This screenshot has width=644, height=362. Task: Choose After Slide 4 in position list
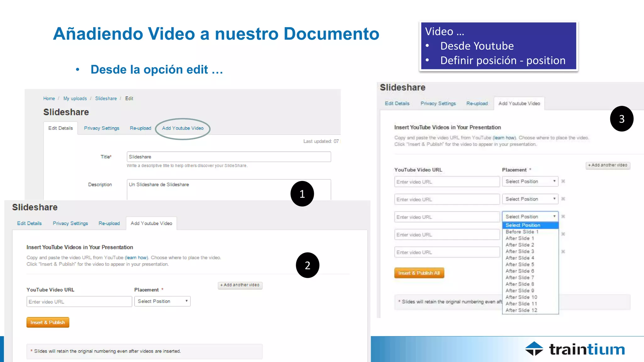pyautogui.click(x=530, y=258)
